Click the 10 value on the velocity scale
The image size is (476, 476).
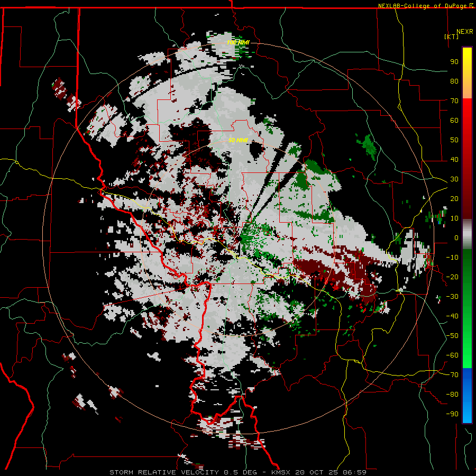pyautogui.click(x=454, y=218)
